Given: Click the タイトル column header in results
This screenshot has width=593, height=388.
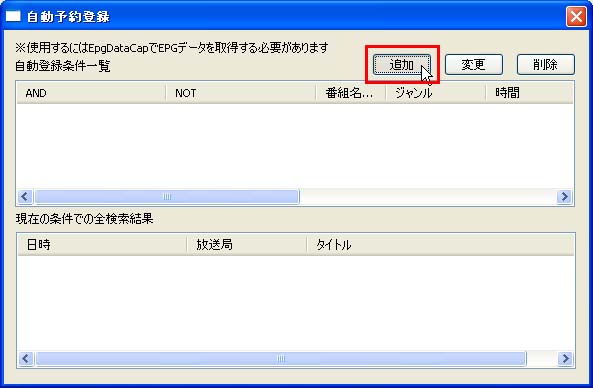Looking at the screenshot, I should click(440, 245).
